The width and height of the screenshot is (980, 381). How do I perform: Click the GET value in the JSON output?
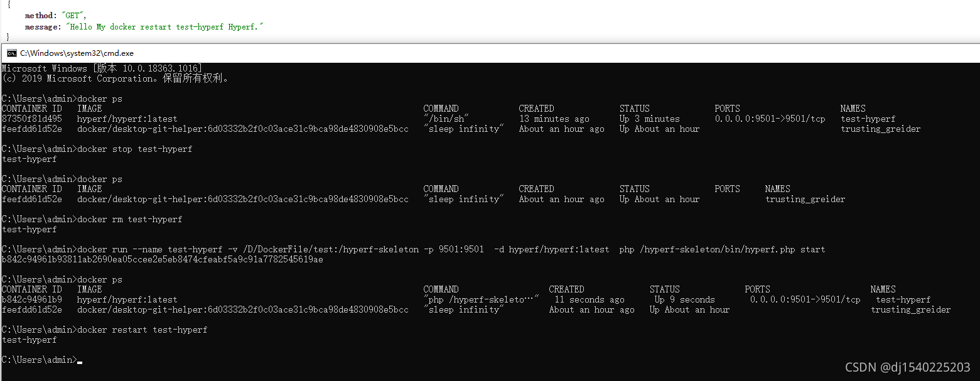coord(73,15)
